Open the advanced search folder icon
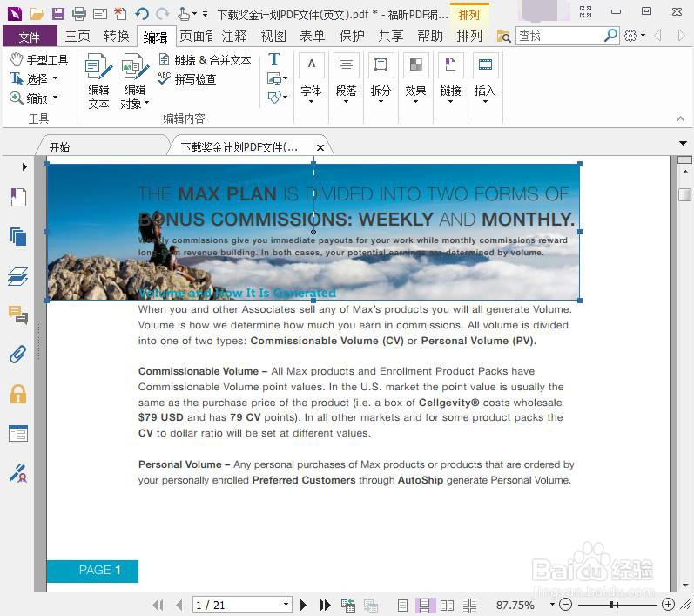694x616 pixels. tap(503, 37)
